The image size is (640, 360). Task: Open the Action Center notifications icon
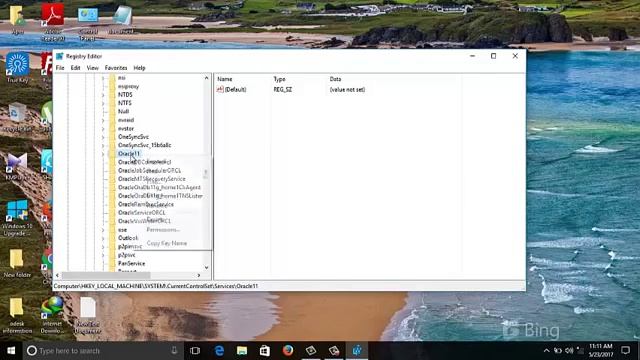point(625,350)
